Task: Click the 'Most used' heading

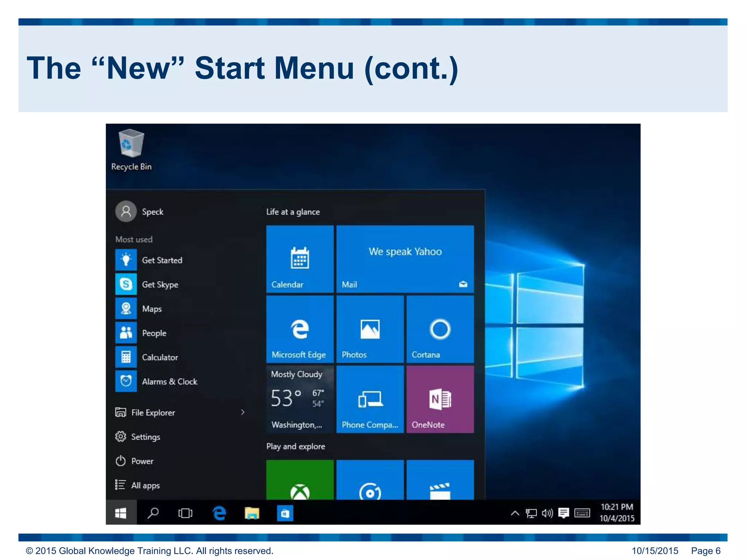Action: (x=134, y=239)
